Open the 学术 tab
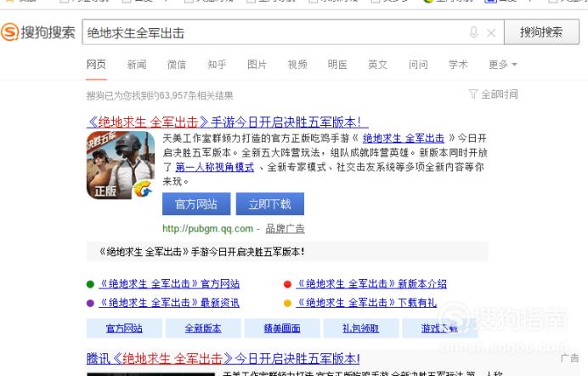 tap(458, 65)
